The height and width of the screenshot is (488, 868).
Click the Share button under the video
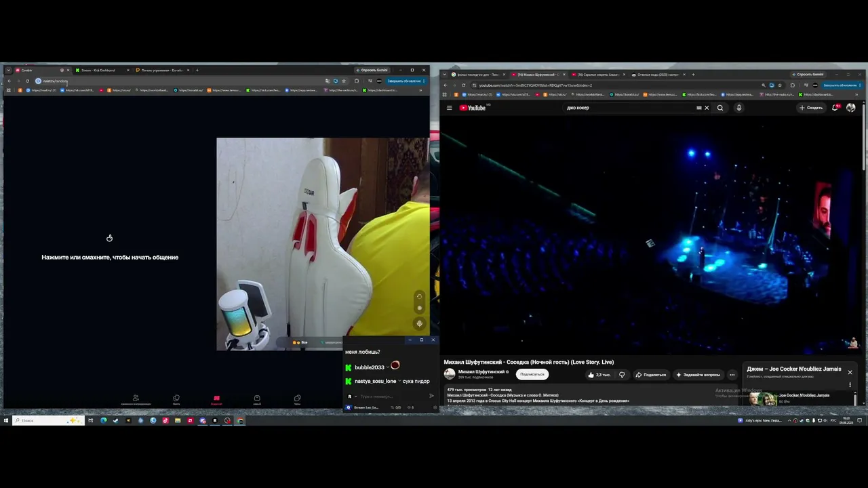(651, 375)
